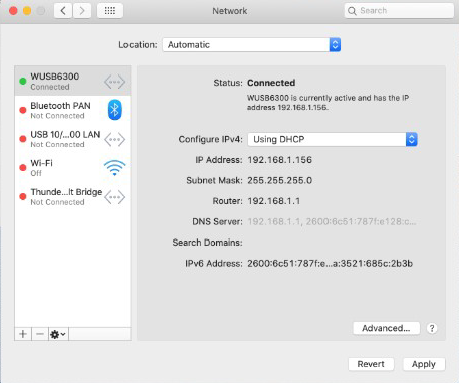Select USB 10/...00 LAN service

click(x=73, y=139)
